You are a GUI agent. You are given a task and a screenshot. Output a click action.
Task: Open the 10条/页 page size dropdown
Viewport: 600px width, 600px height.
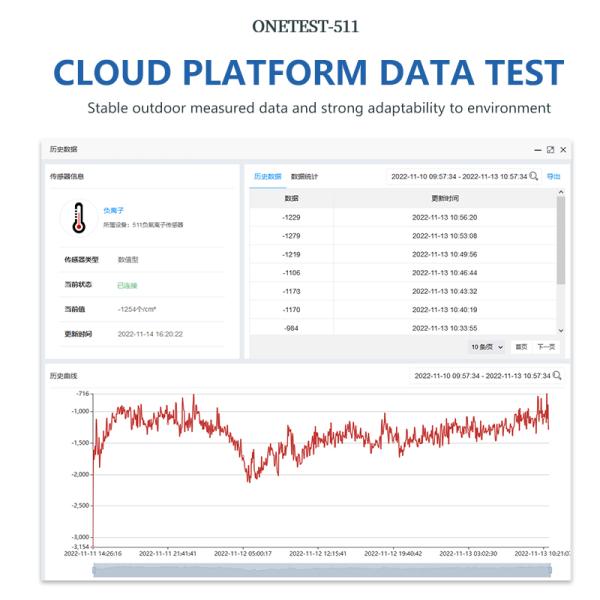[488, 346]
